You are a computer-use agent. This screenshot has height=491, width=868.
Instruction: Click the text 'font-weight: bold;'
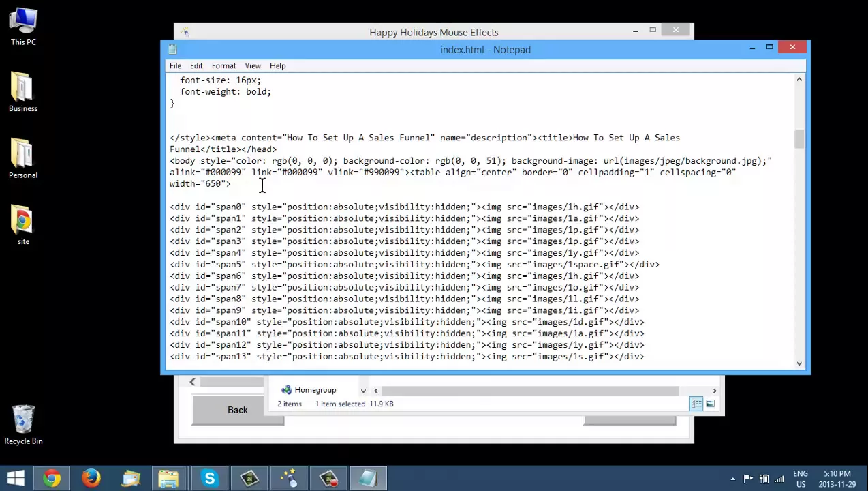pos(226,91)
